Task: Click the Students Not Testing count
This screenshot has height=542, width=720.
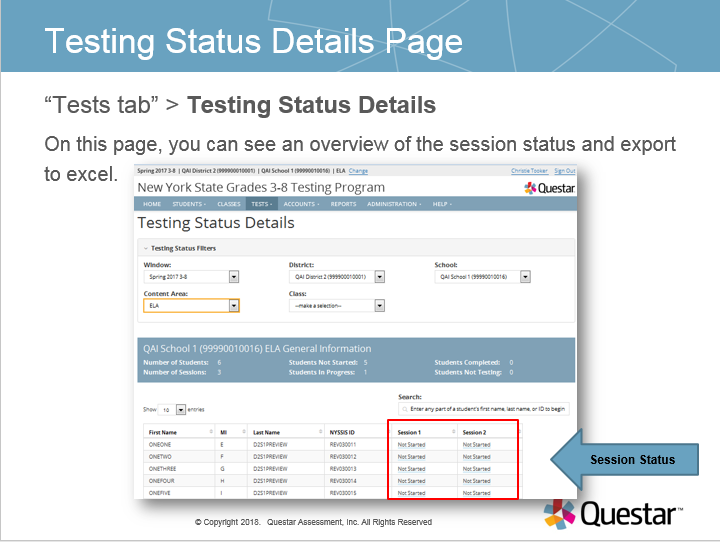Action: (511, 373)
